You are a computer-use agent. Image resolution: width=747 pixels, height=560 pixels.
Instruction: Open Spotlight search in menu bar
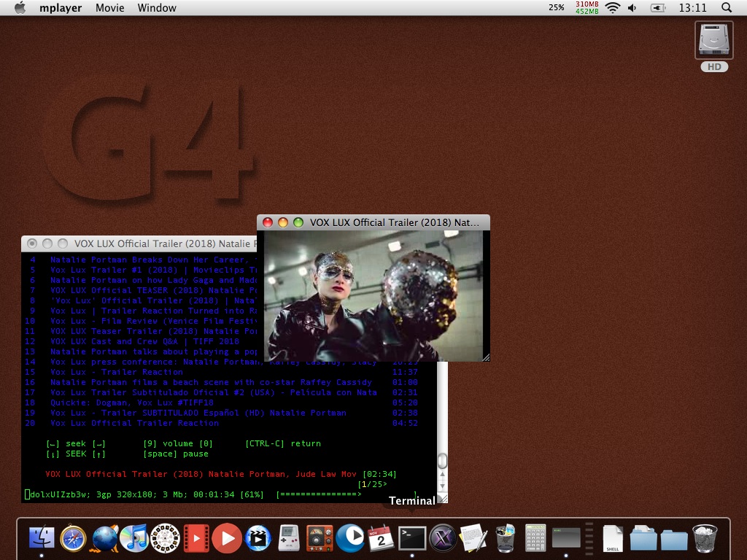click(726, 7)
